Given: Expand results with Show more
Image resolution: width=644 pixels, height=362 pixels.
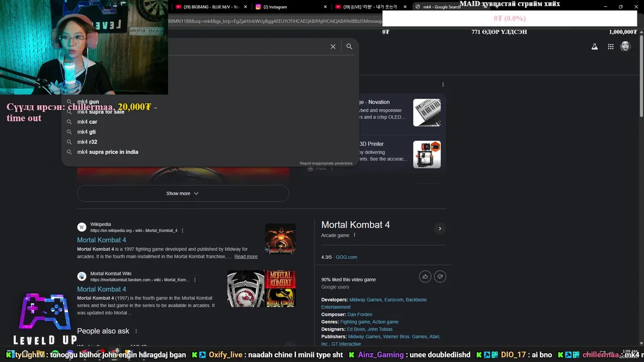Looking at the screenshot, I should pyautogui.click(x=183, y=194).
